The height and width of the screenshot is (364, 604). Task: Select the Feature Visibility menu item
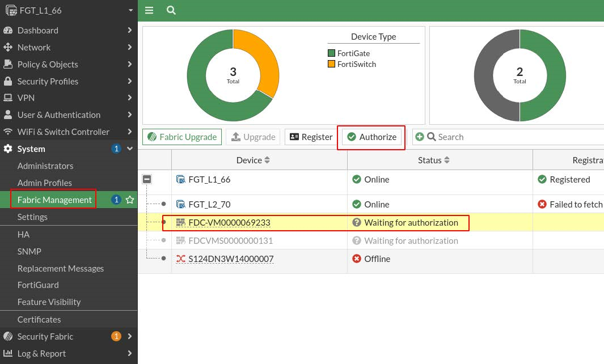(49, 302)
